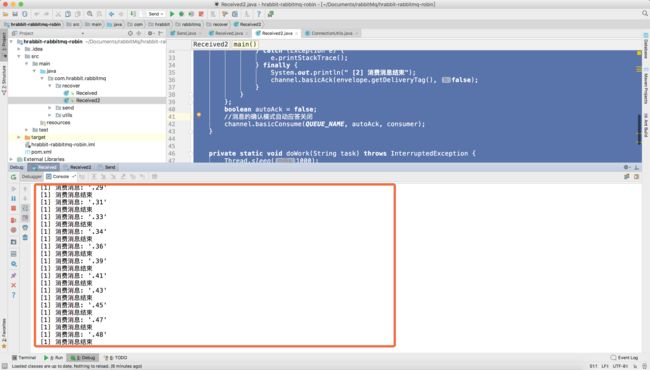Click the Find magnifier in main toolbar
The height and width of the screenshot is (370, 650).
pos(90,14)
